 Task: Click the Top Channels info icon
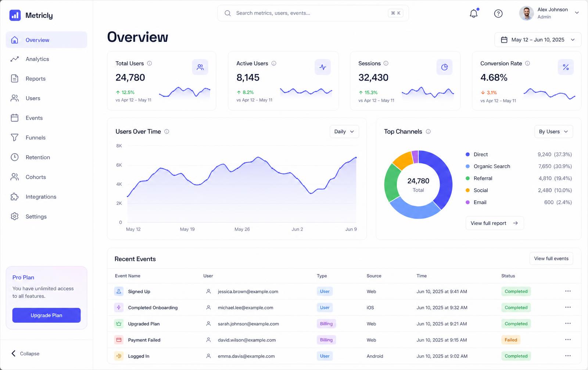coord(428,131)
